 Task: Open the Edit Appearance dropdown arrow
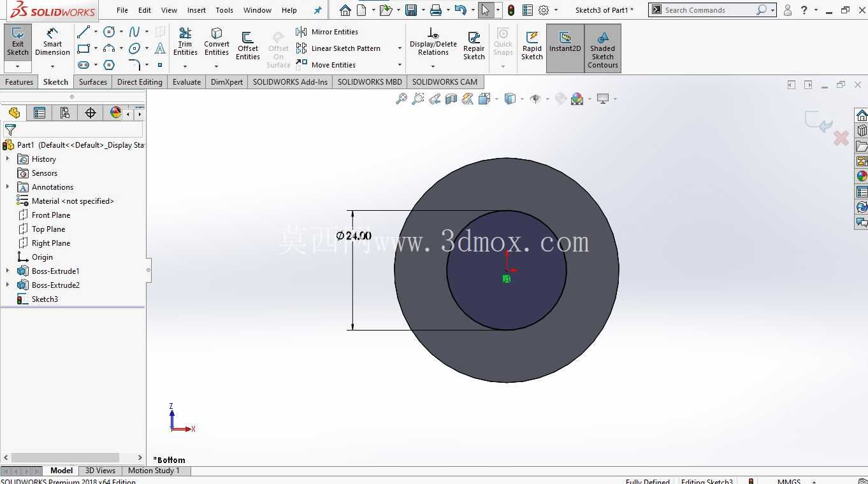point(590,99)
